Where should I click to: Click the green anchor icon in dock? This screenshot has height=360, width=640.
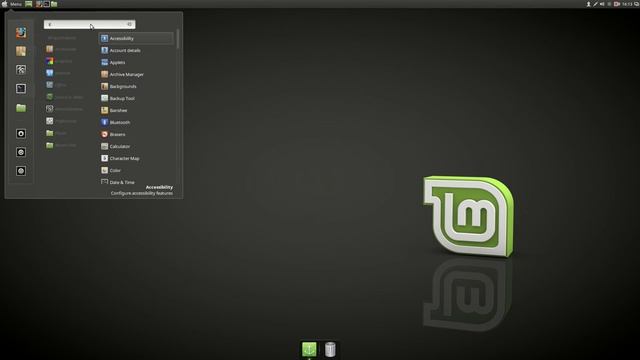pos(309,349)
